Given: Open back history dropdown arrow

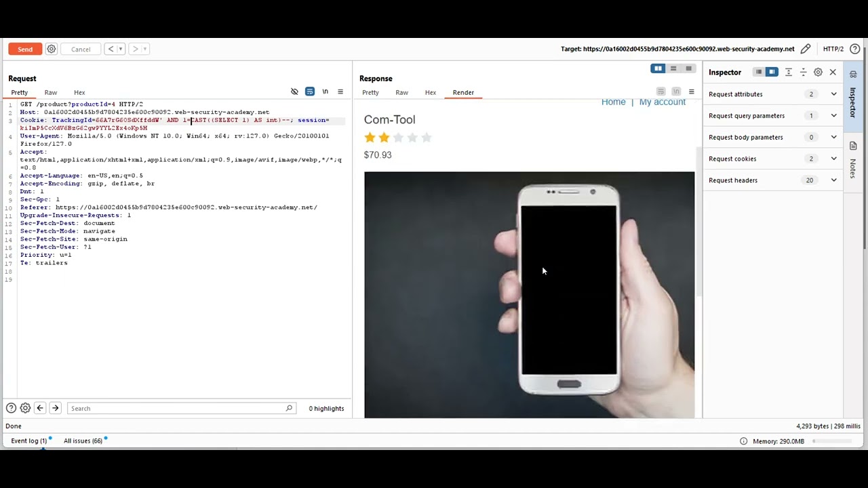Looking at the screenshot, I should [x=121, y=49].
